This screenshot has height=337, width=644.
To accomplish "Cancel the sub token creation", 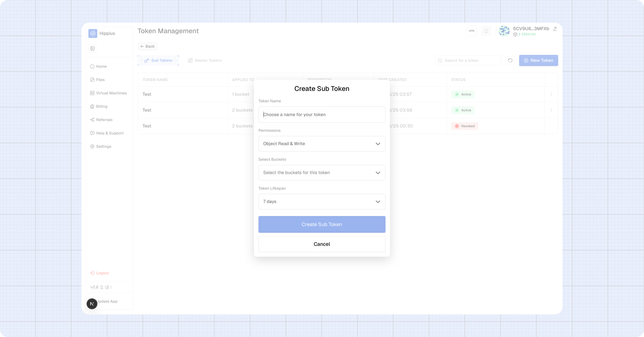I will (x=322, y=244).
